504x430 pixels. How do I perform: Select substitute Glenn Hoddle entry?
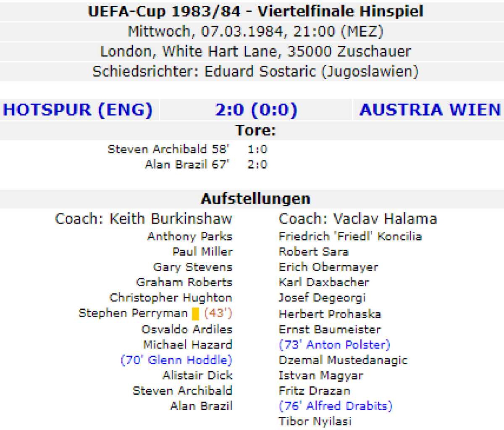pos(176,360)
